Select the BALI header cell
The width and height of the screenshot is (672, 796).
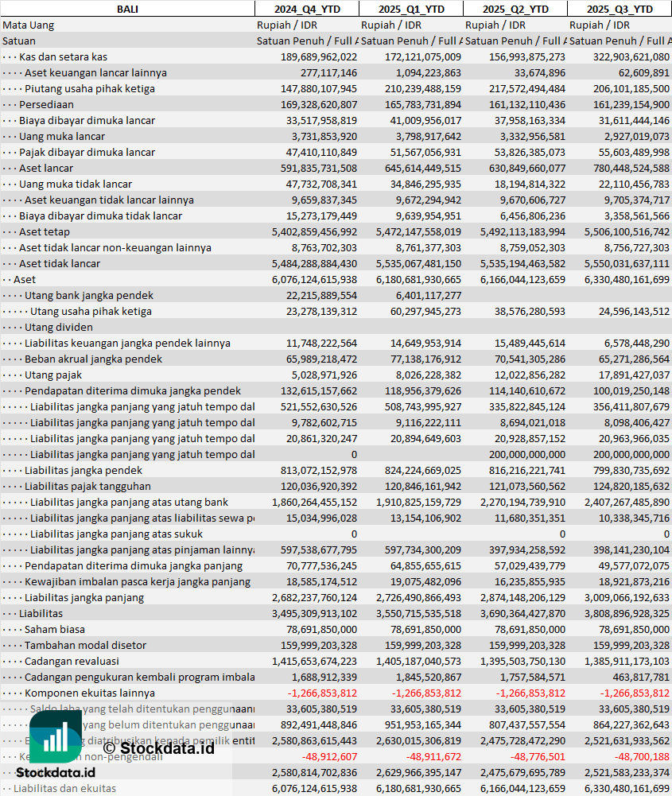point(127,9)
